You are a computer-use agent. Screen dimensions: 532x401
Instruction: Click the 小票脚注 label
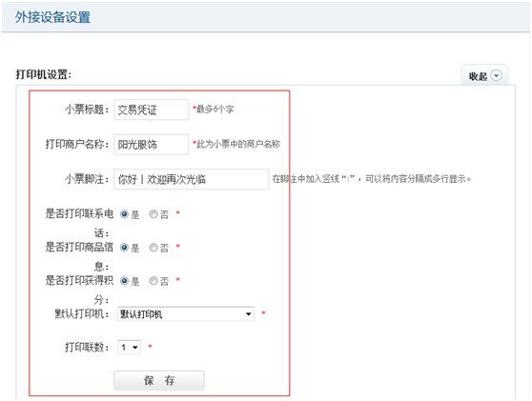[x=87, y=179]
